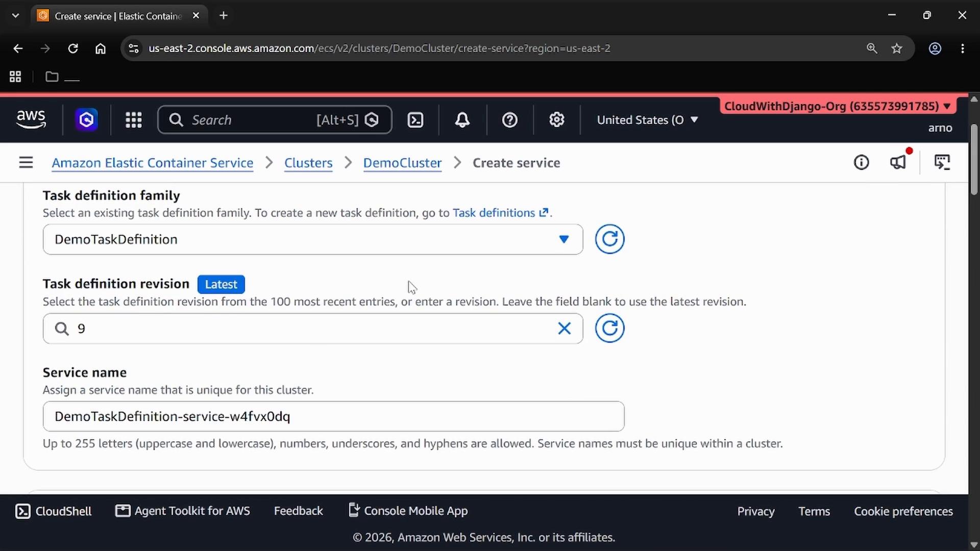Open the browser three-dot menu
The height and width of the screenshot is (551, 980).
(963, 48)
